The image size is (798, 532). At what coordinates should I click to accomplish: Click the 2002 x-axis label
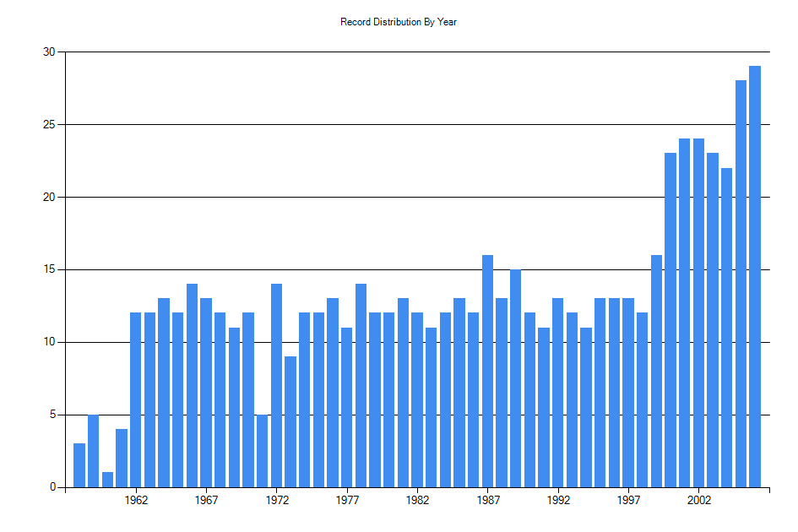pyautogui.click(x=698, y=500)
